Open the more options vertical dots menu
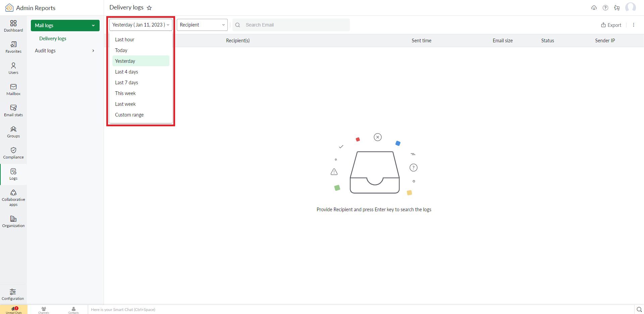 pyautogui.click(x=634, y=25)
